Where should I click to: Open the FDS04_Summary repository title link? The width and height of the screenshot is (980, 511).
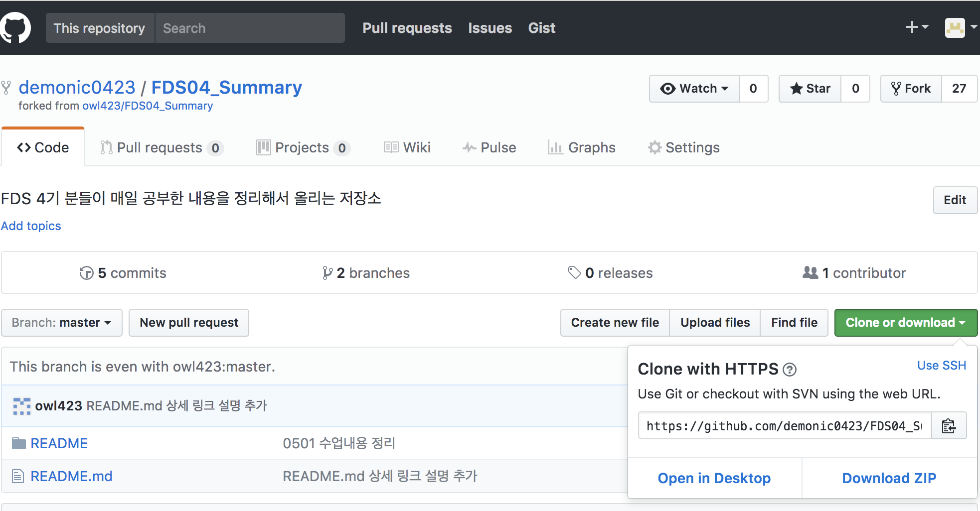227,88
